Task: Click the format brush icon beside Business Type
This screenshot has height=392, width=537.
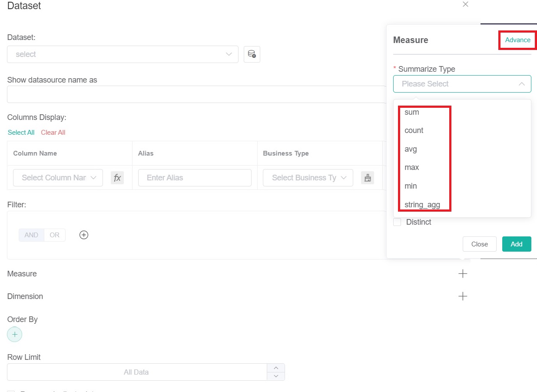Action: click(368, 177)
